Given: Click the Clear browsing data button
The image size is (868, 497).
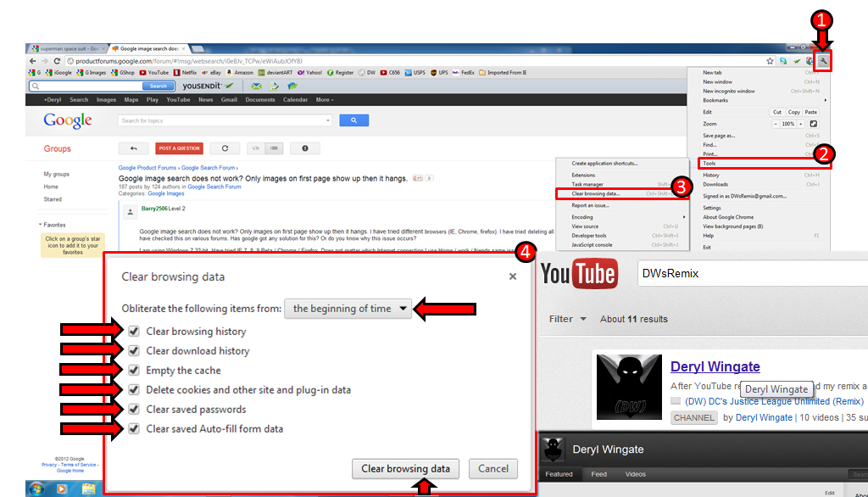Looking at the screenshot, I should pyautogui.click(x=406, y=469).
